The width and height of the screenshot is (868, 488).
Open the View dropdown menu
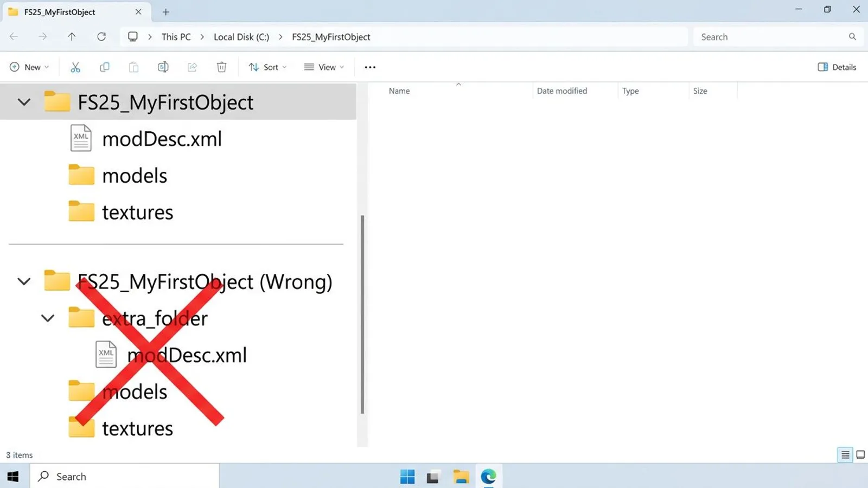324,67
